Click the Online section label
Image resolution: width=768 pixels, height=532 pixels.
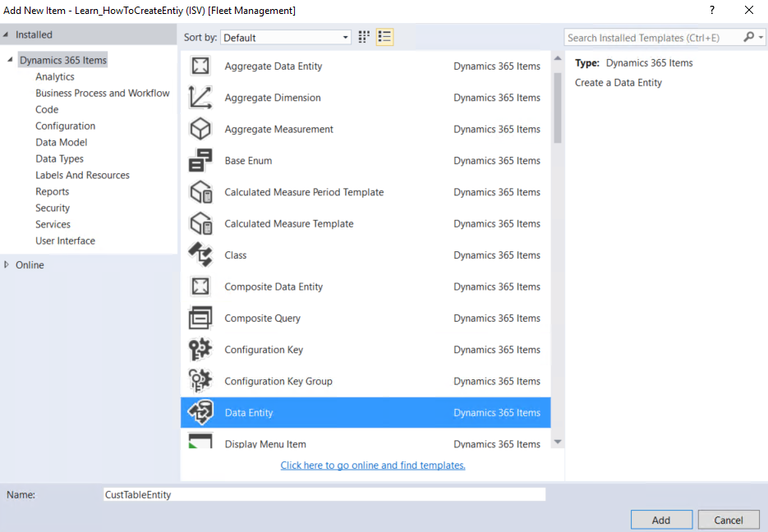pyautogui.click(x=30, y=265)
